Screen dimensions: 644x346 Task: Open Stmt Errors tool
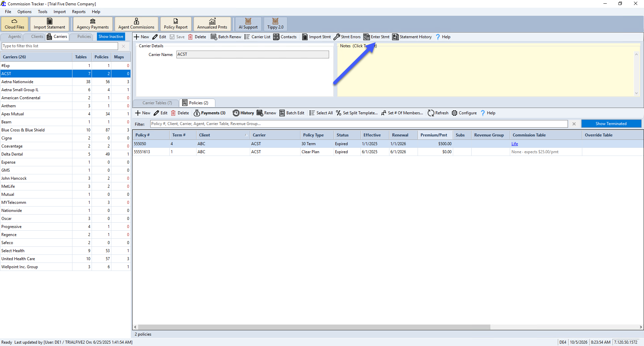[347, 37]
